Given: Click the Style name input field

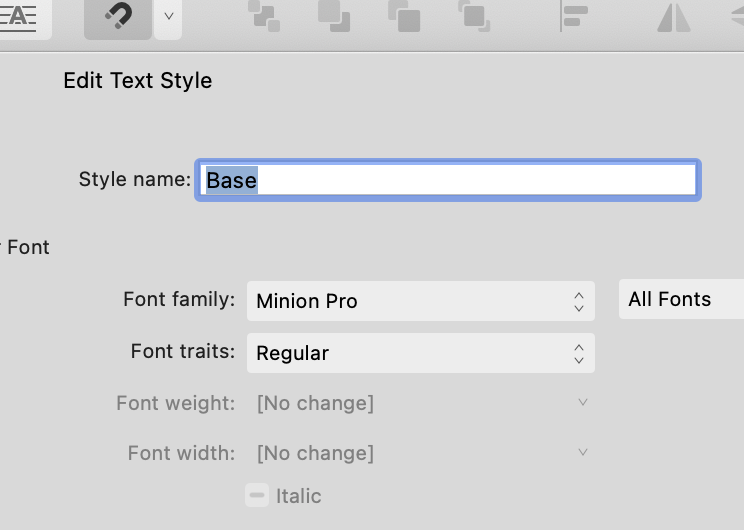Looking at the screenshot, I should tap(448, 180).
